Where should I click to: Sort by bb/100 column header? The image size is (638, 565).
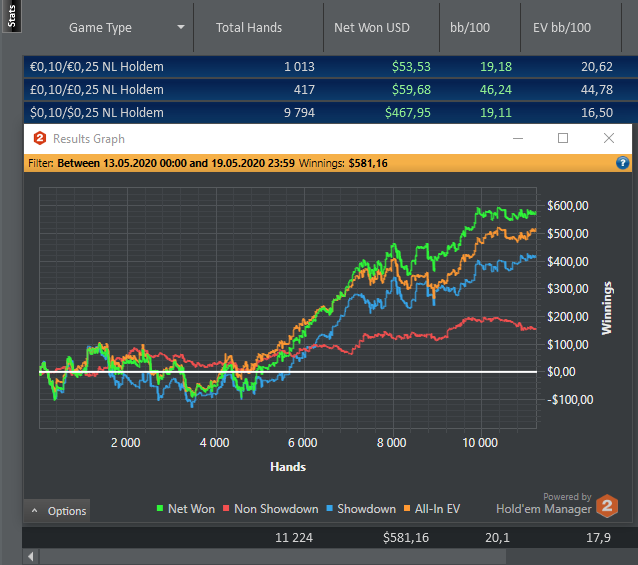(x=470, y=27)
